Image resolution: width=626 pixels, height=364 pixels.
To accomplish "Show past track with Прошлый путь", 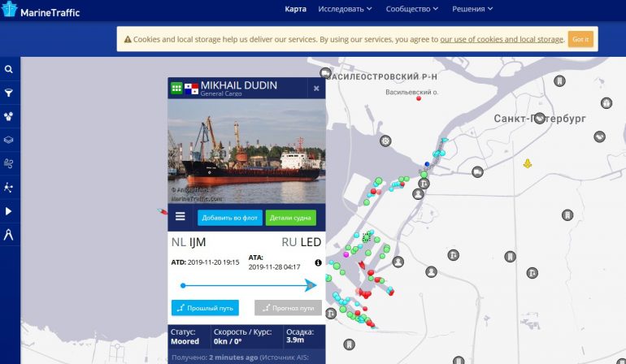I will [x=205, y=308].
